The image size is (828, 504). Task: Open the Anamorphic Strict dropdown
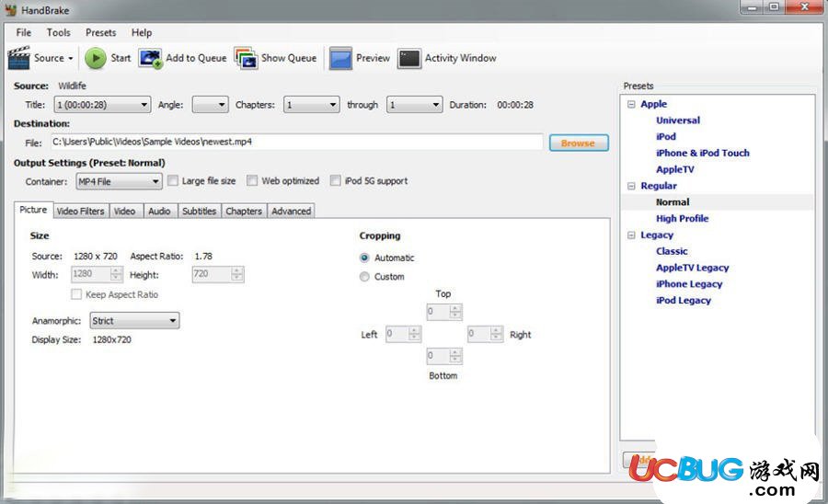click(x=134, y=321)
